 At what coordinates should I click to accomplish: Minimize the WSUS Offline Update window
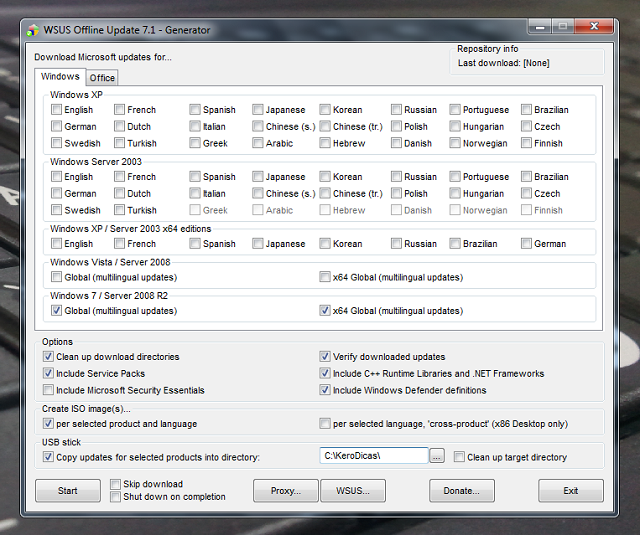click(540, 27)
